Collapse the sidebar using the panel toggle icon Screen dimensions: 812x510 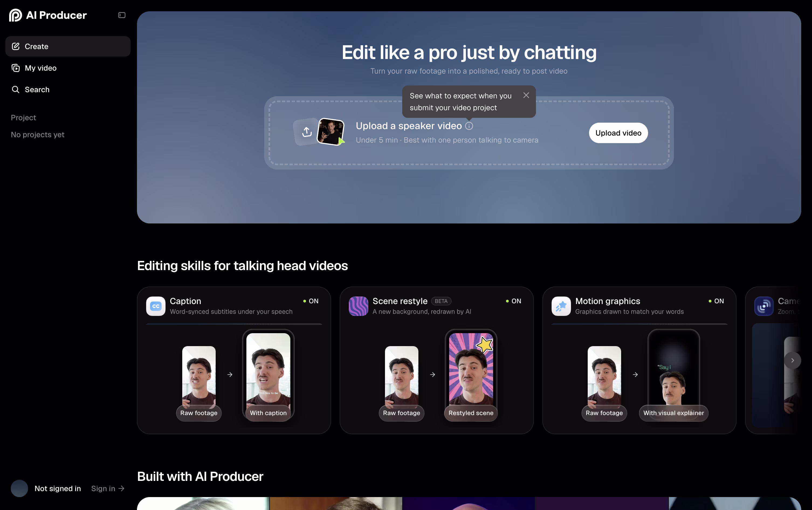(x=122, y=15)
